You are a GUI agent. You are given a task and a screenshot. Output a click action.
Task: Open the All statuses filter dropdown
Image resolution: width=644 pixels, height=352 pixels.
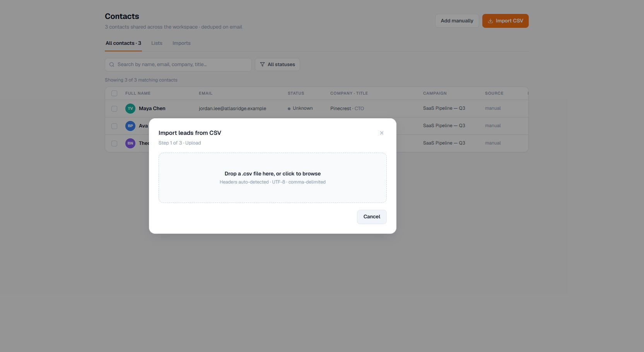277,65
